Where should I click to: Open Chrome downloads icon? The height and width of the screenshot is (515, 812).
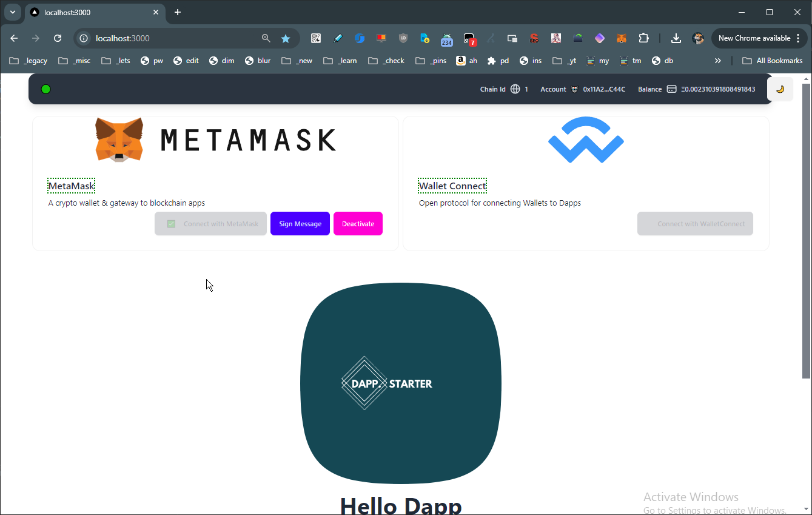click(x=676, y=38)
